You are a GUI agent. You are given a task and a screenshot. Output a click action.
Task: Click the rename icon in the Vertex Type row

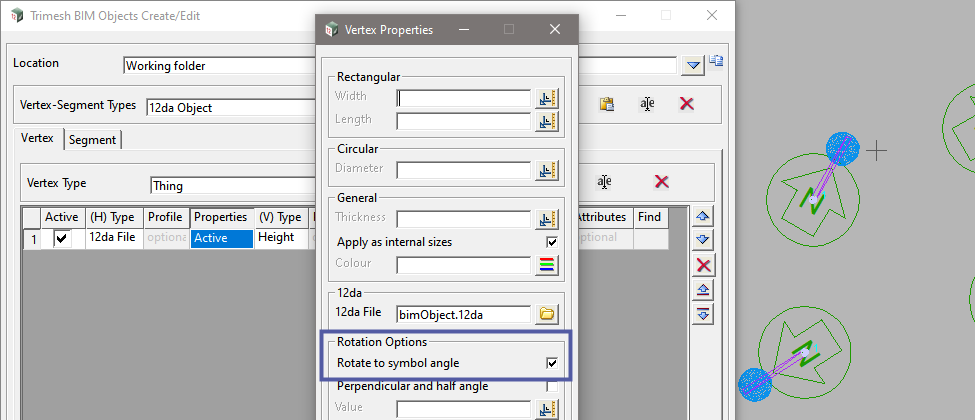604,182
